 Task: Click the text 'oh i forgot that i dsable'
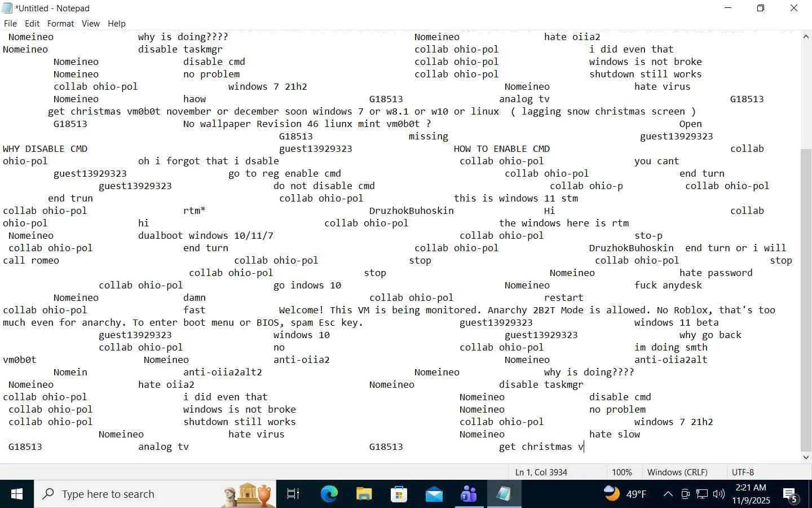tap(209, 161)
